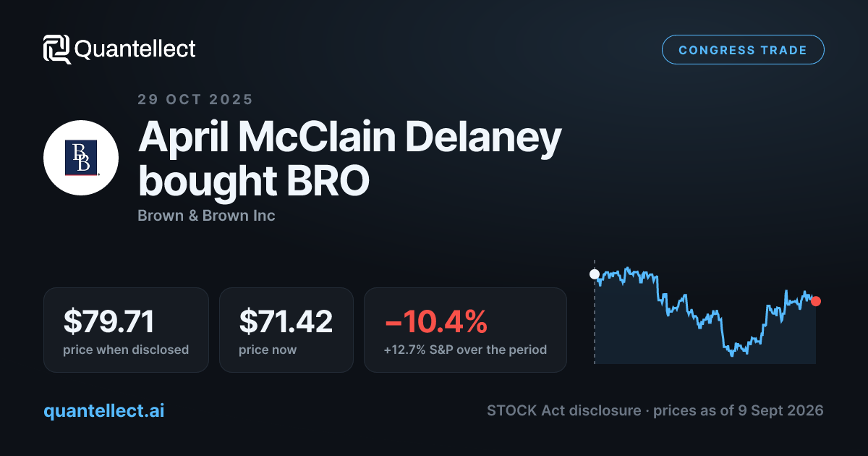Viewport: 868px width, 456px height.
Task: Click the Quantellect logo icon
Action: click(57, 49)
